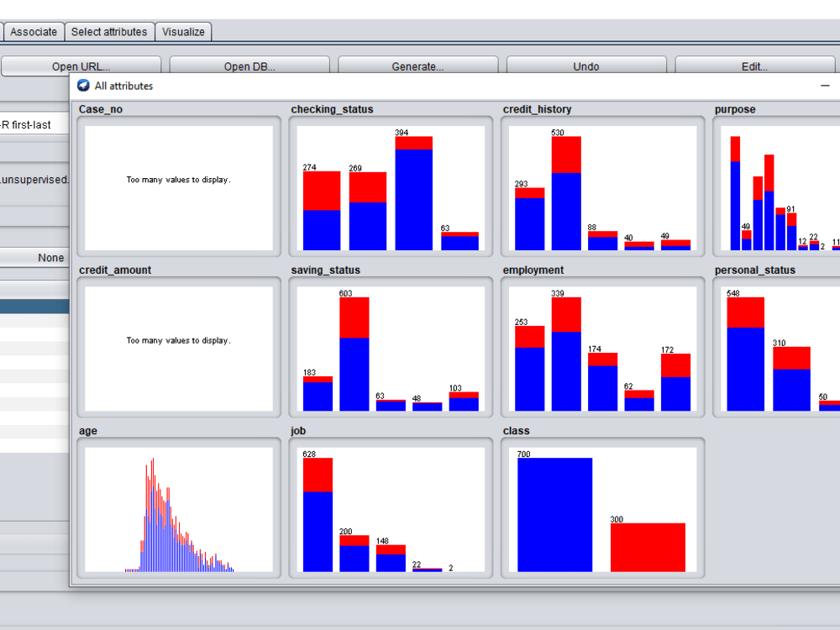Click the 174 bar in employment chart
Screen dimensions: 840x630
pyautogui.click(x=602, y=381)
